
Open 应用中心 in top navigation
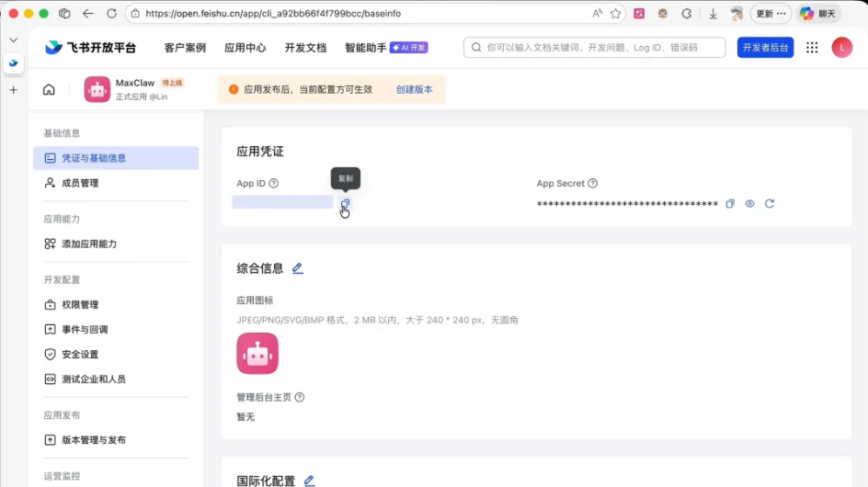click(x=246, y=48)
